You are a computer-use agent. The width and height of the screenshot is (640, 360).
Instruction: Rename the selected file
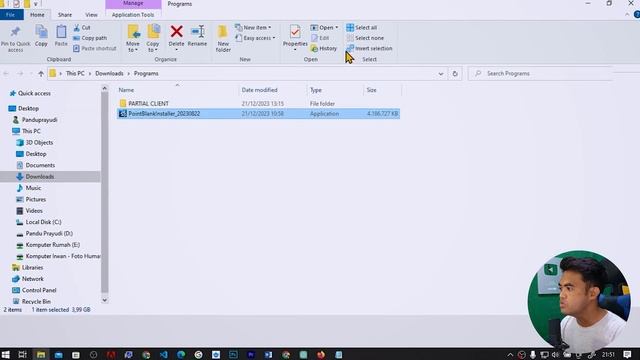pyautogui.click(x=197, y=36)
